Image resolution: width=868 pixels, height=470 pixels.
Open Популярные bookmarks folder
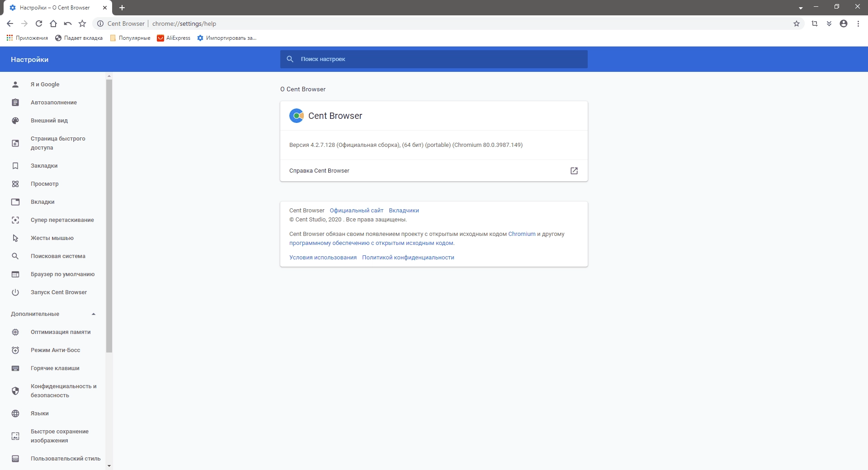pos(130,38)
